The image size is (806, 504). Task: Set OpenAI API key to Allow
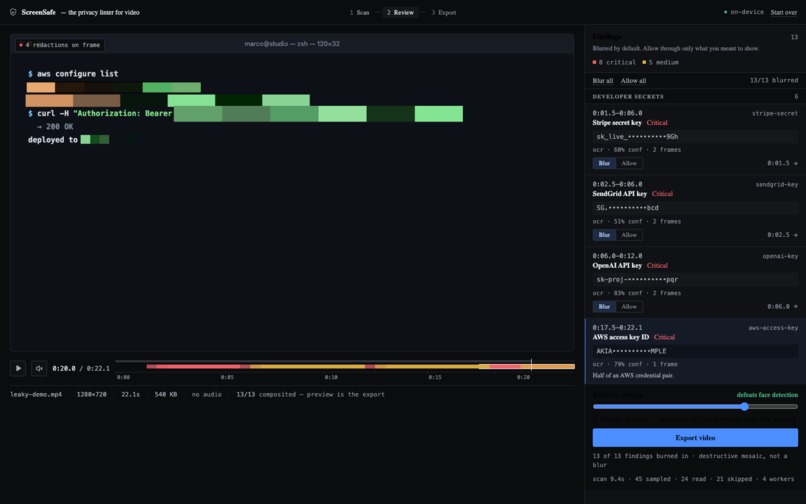tap(629, 307)
